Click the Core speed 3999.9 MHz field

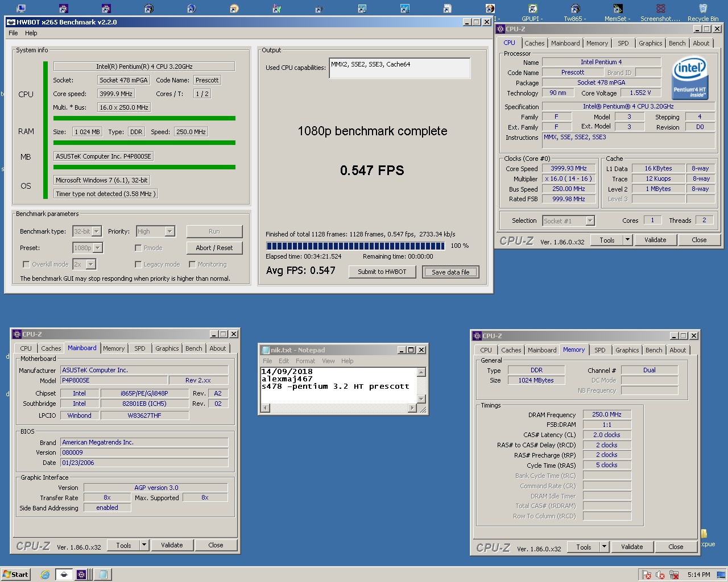(116, 94)
